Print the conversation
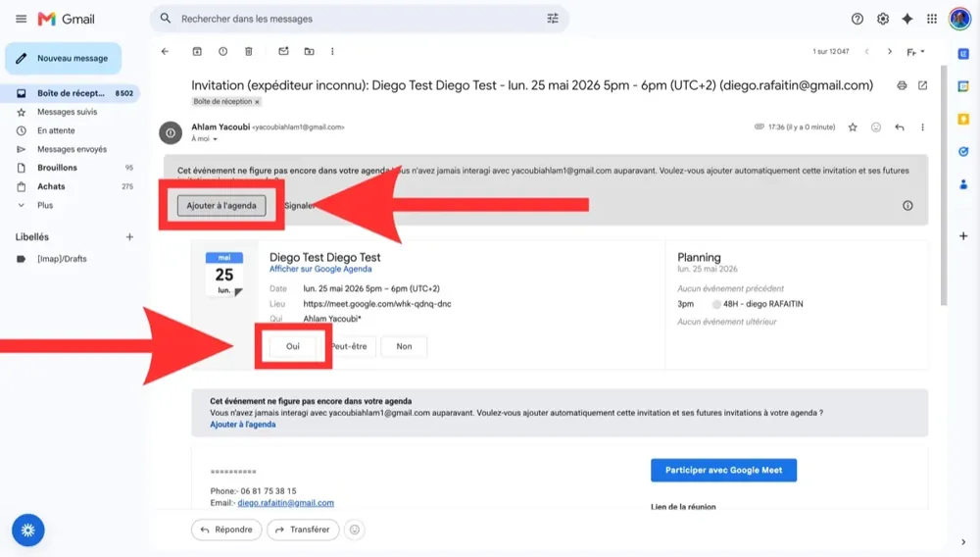This screenshot has width=980, height=557. [x=902, y=85]
